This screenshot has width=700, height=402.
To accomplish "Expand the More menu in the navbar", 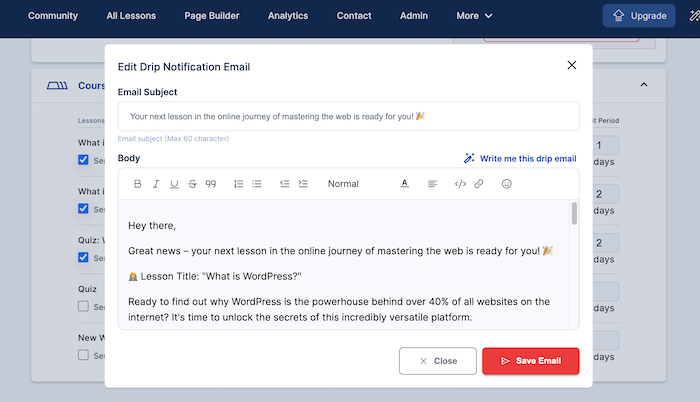I will coord(474,16).
